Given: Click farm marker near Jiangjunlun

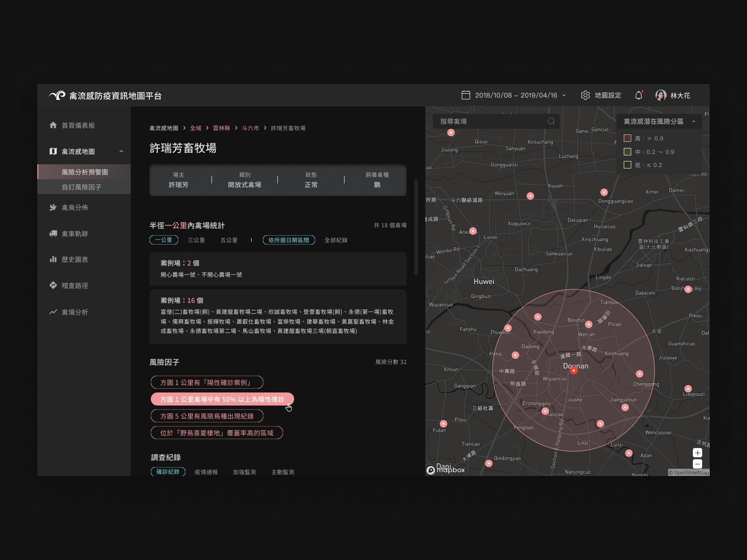Looking at the screenshot, I should (x=625, y=407).
